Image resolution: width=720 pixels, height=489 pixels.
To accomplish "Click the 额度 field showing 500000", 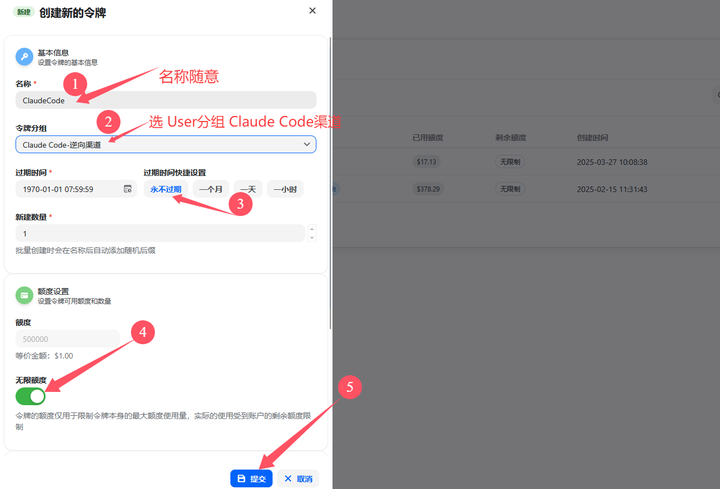I will pos(68,339).
